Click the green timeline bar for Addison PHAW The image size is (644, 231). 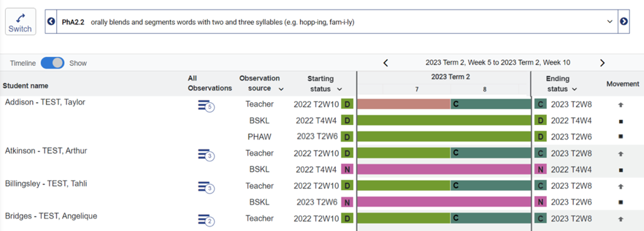[444, 137]
